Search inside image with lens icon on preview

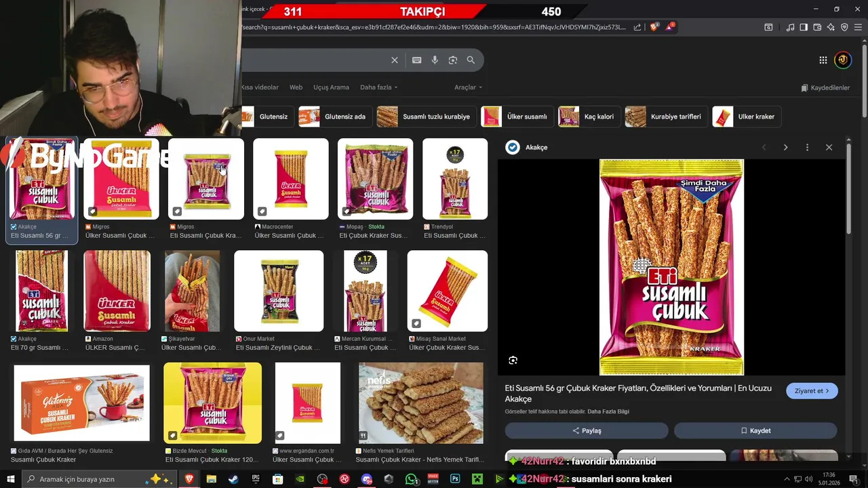coord(513,361)
